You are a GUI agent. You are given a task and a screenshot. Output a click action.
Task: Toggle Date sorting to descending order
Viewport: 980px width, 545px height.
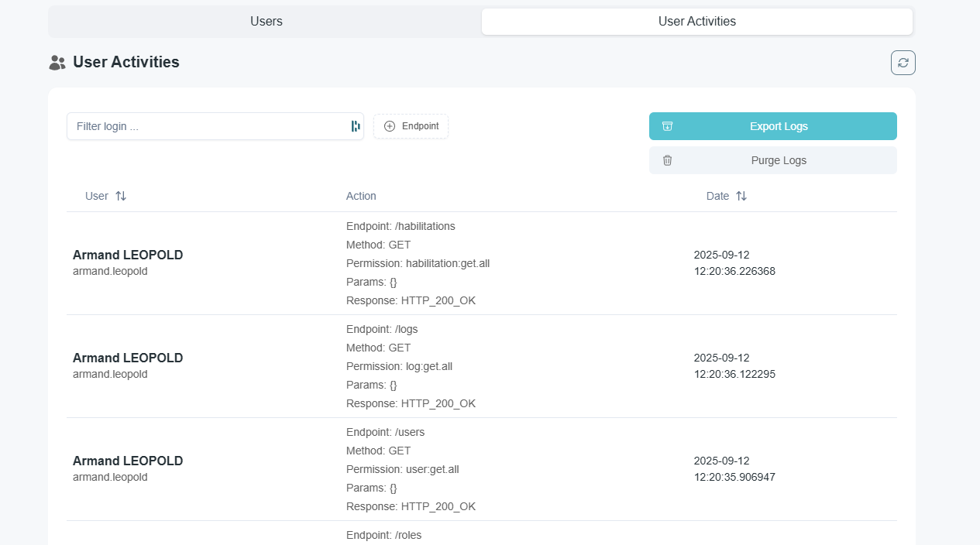[x=741, y=196]
